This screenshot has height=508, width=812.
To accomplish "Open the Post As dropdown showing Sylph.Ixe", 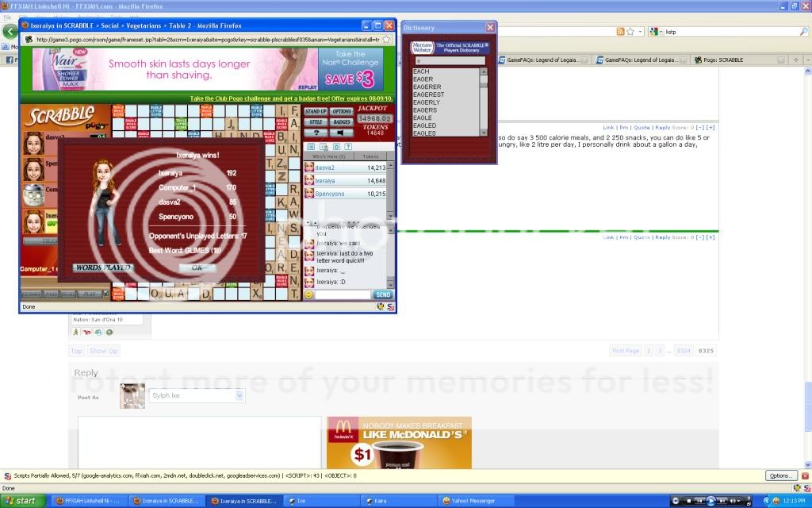I will [239, 395].
